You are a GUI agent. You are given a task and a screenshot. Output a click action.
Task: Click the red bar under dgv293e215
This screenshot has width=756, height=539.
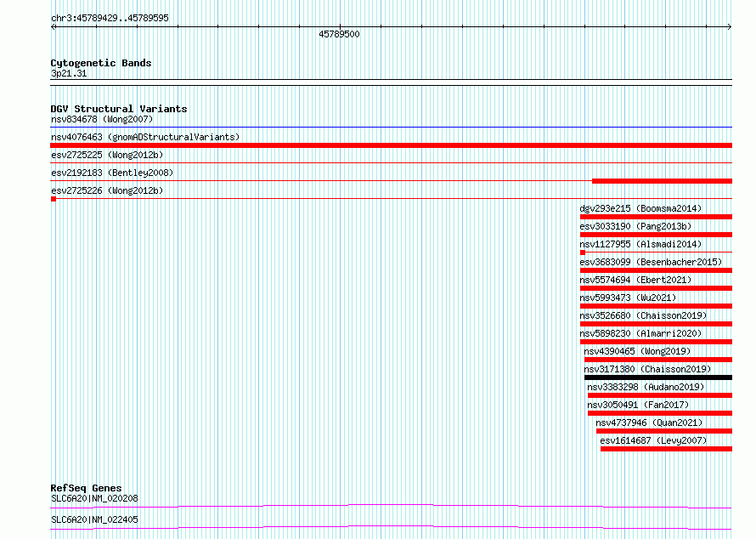(657, 217)
